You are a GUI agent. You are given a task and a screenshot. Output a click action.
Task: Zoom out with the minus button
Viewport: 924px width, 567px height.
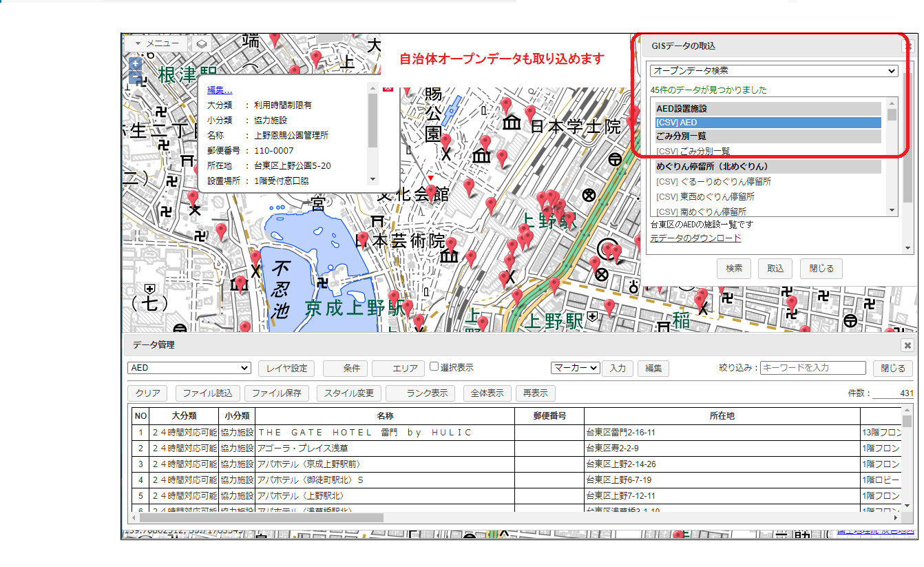coord(135,77)
